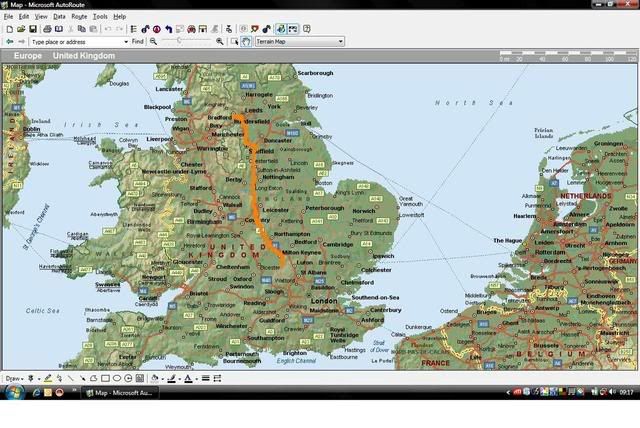
Task: Open the File menu
Action: click(x=9, y=16)
